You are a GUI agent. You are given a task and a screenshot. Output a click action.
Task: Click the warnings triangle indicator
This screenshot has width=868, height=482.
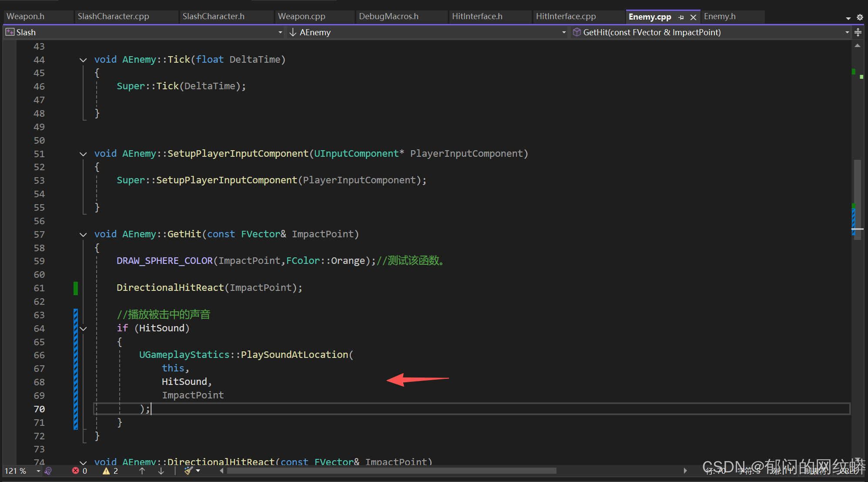tap(106, 471)
